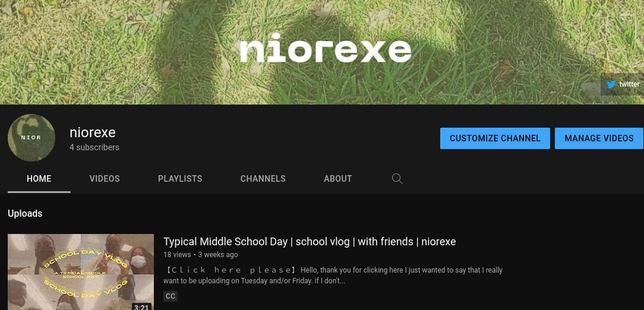This screenshot has height=310, width=644.
Task: Click the MANAGE VIDEOS button
Action: click(x=599, y=138)
